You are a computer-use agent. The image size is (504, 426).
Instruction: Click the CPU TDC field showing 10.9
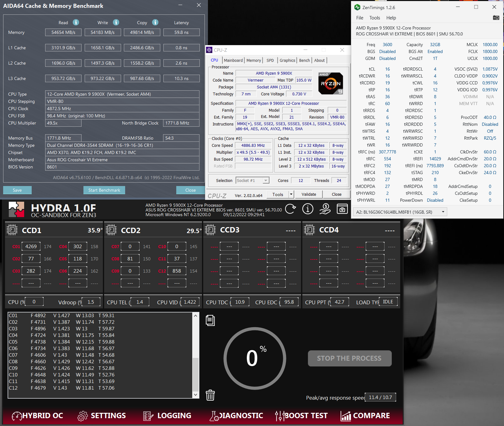point(240,302)
